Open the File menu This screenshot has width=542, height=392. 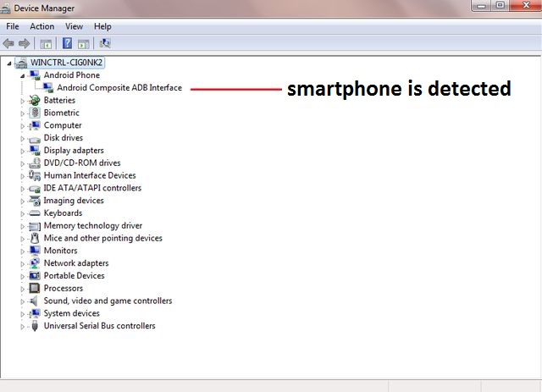click(x=13, y=26)
